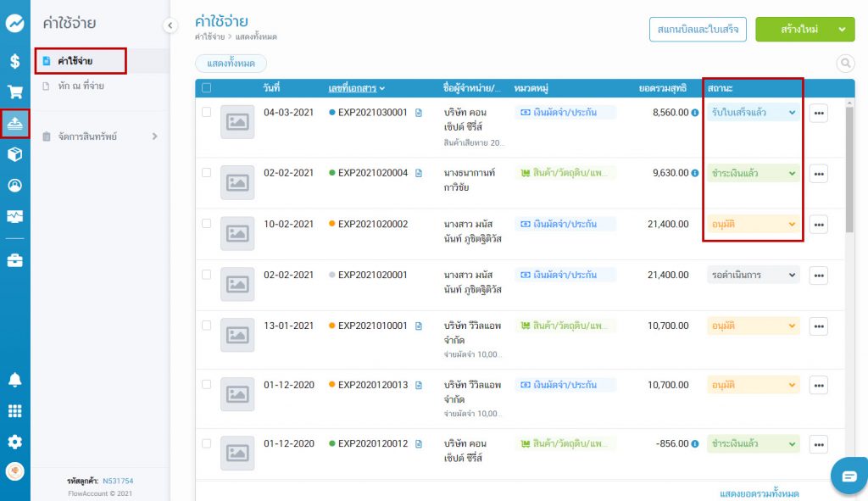Open status dropdown รับใบเสร็จแล้ว
Screen dimensions: 868x501
(754, 112)
